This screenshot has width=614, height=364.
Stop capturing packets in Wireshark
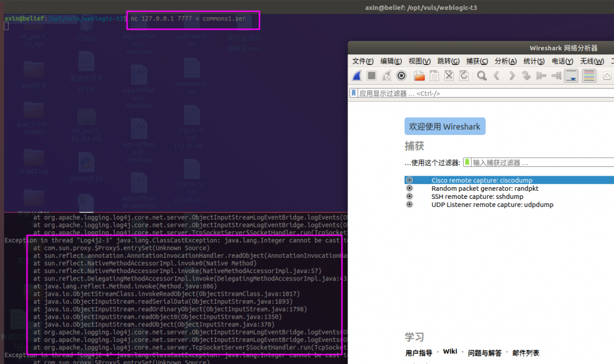click(371, 76)
